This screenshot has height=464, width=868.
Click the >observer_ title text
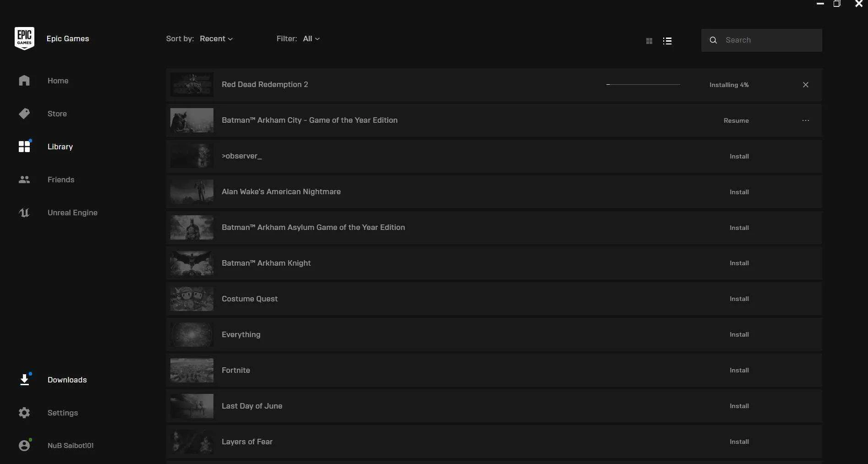242,156
